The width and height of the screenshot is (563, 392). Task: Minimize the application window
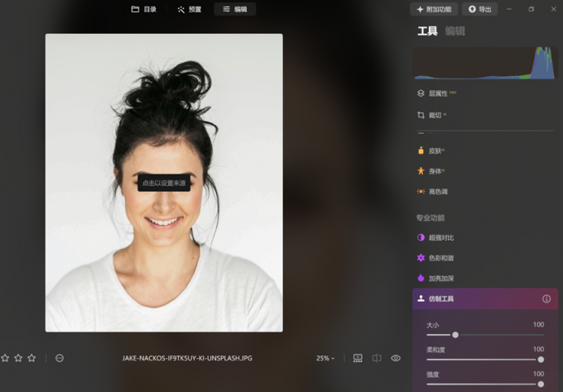[509, 9]
